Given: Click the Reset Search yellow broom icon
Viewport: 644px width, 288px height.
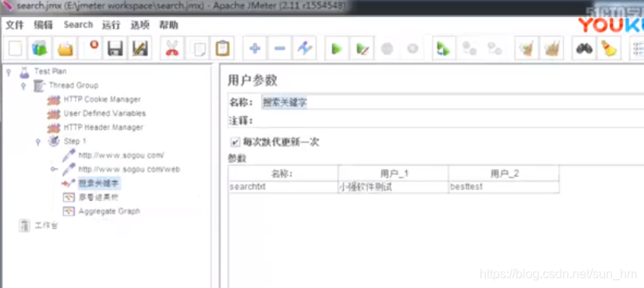Looking at the screenshot, I should [609, 49].
